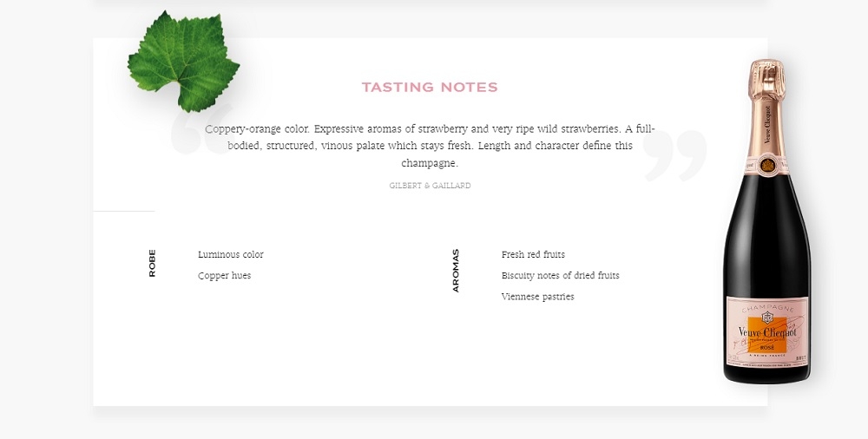Click the CHAMPAGNE text on bottle label
Screen dimensions: 868x439
767,308
